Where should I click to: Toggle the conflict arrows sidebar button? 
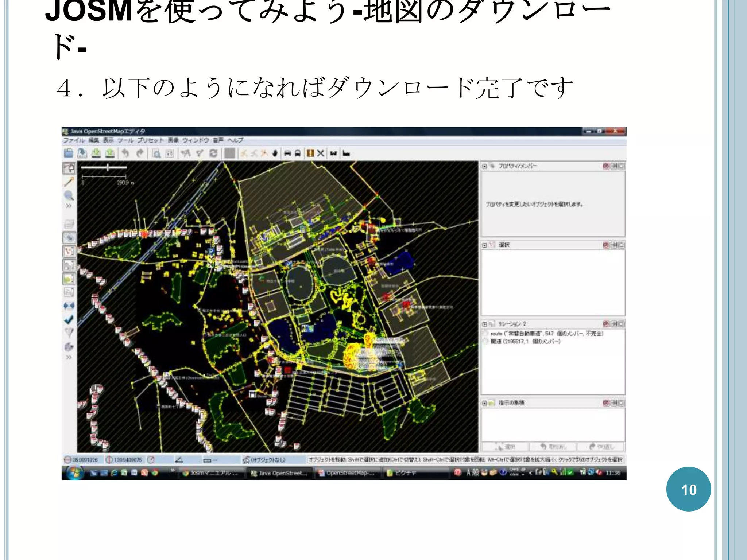coord(69,306)
